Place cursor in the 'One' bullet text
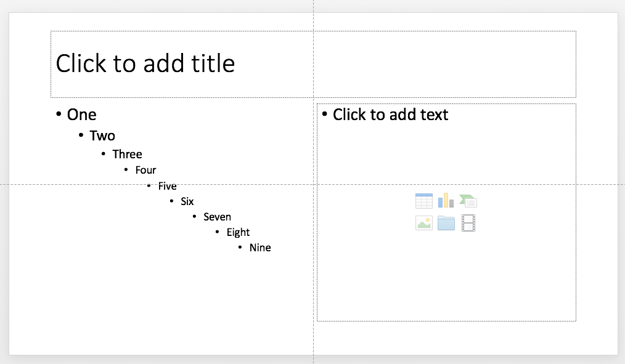625x364 pixels. pos(81,115)
